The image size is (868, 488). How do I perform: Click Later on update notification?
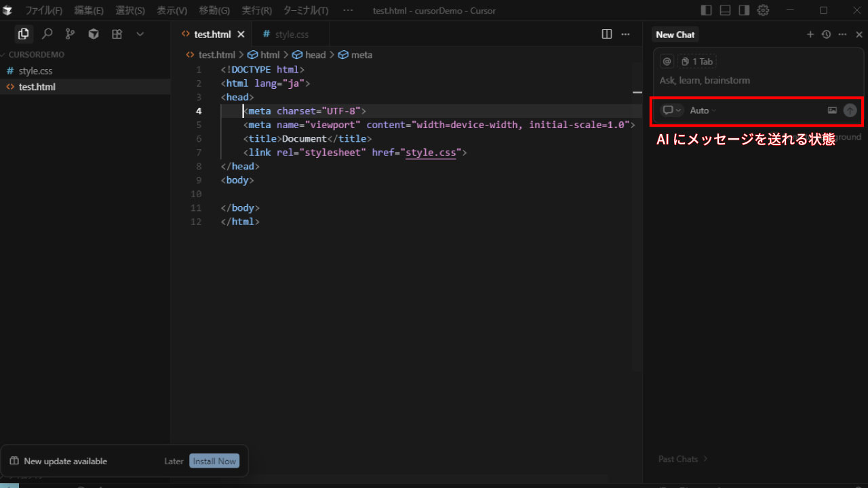coord(174,462)
